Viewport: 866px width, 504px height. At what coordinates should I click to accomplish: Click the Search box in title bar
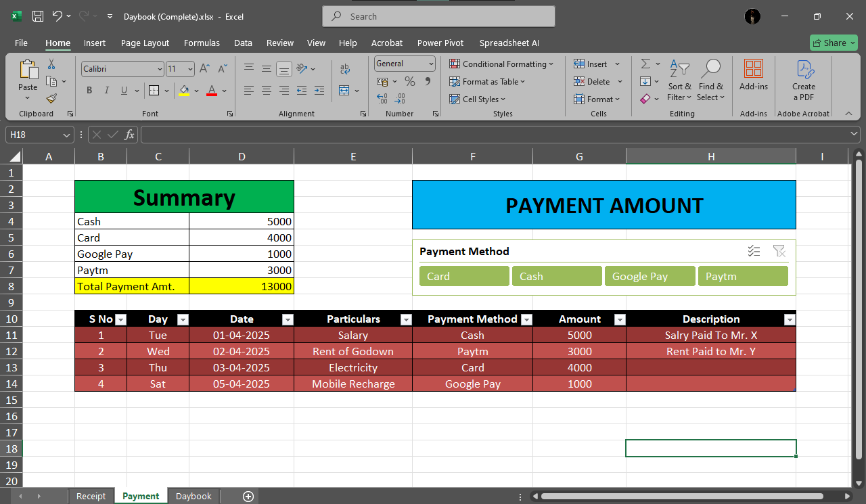pos(438,16)
